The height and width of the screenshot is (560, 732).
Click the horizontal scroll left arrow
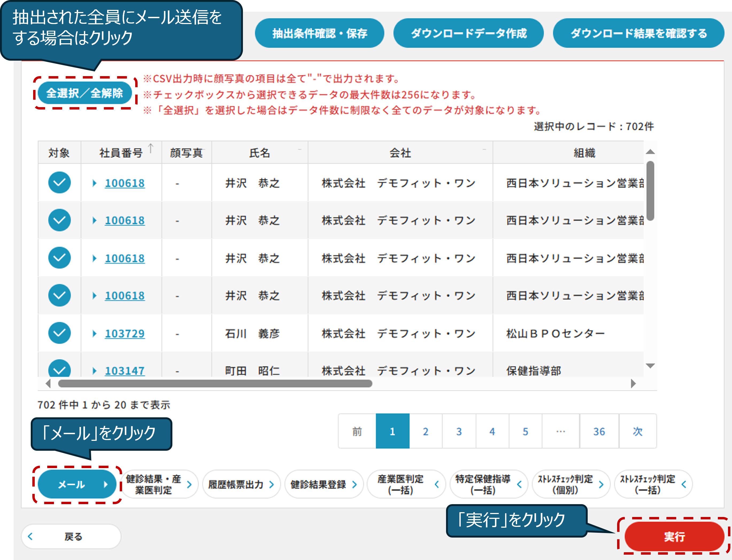pos(48,383)
